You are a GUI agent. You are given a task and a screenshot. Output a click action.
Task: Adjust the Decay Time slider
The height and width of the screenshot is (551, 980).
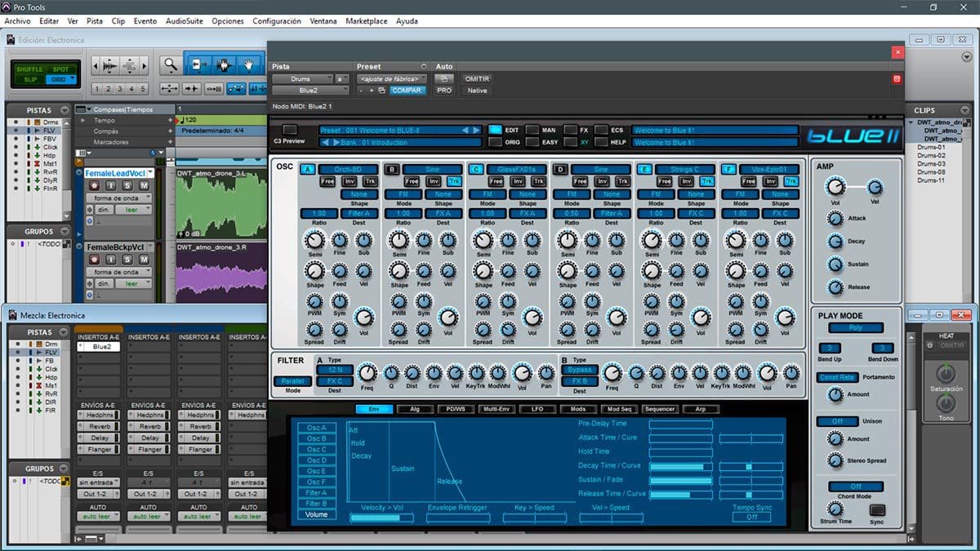point(680,466)
